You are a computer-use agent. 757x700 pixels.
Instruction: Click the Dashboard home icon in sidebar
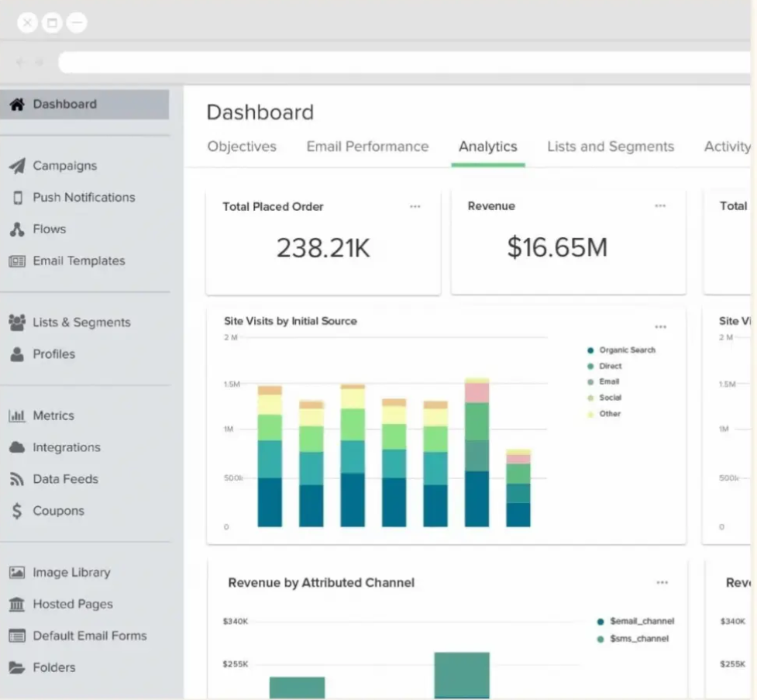pyautogui.click(x=17, y=105)
